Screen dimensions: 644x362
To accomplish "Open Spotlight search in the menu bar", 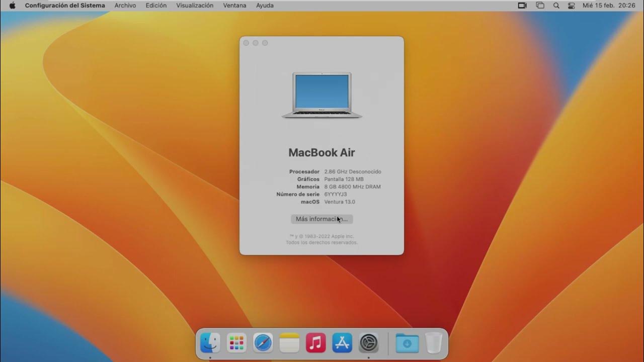I will [x=556, y=6].
